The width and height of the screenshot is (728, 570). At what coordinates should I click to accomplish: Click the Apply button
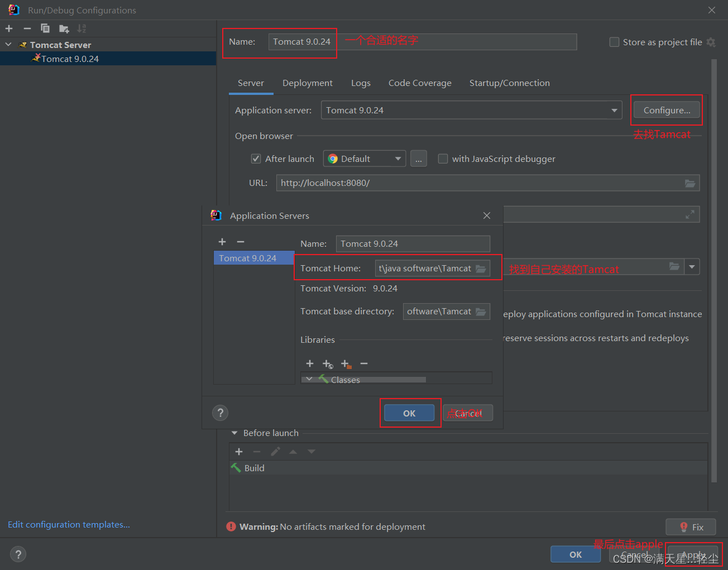(x=693, y=554)
